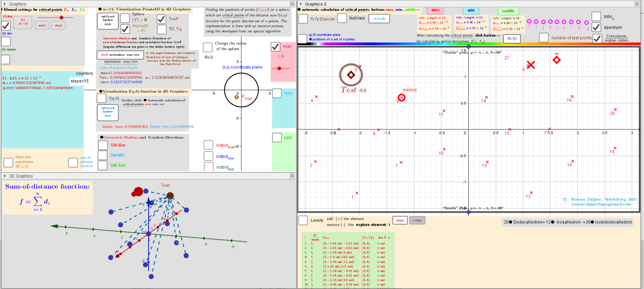This screenshot has width=644, height=289.
Task: Enable the f(φ,θ) visualization checkbox
Action: point(102,98)
